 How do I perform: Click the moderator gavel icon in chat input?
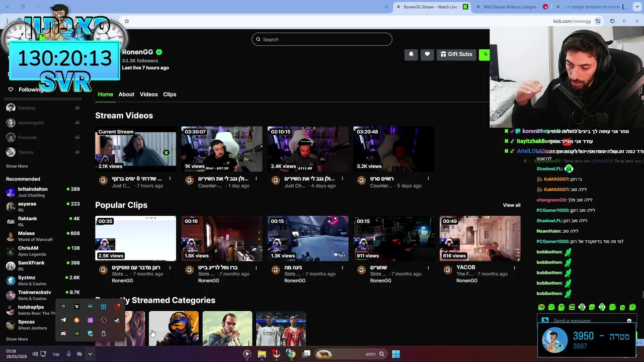545,321
